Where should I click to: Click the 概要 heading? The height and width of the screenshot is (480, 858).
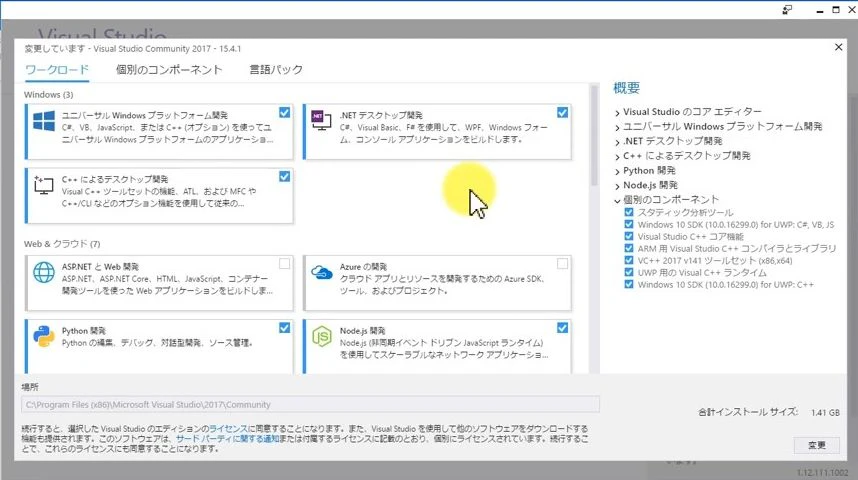pos(627,88)
